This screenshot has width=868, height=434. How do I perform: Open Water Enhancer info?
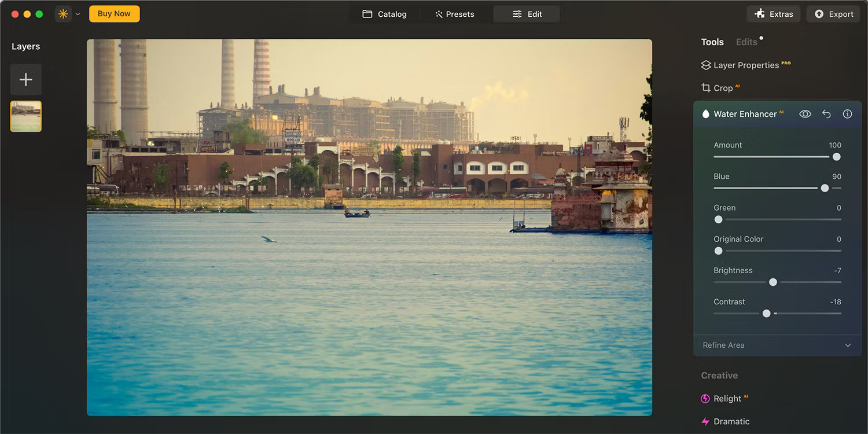pyautogui.click(x=847, y=113)
